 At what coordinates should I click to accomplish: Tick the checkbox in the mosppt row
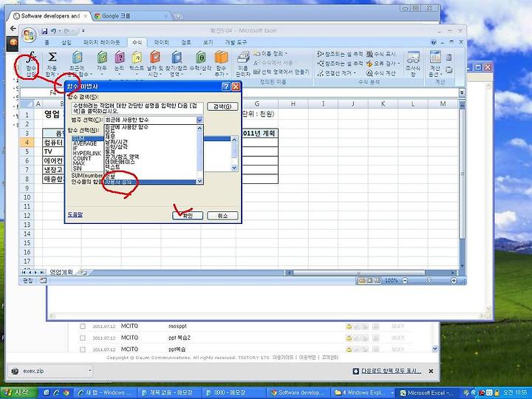point(83,326)
